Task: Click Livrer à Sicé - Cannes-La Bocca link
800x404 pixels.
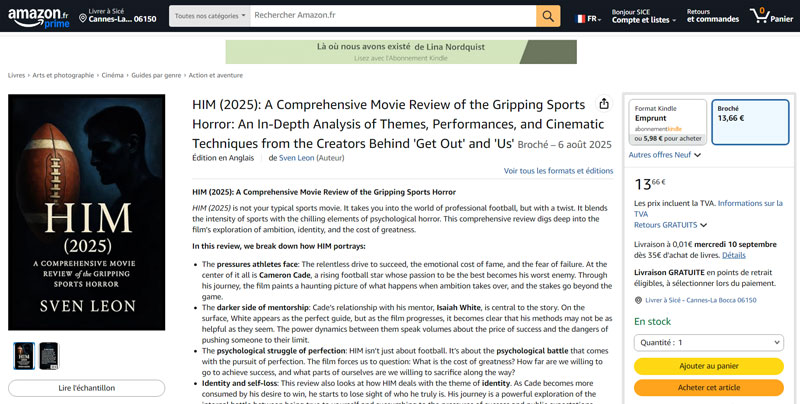Action: pyautogui.click(x=701, y=300)
